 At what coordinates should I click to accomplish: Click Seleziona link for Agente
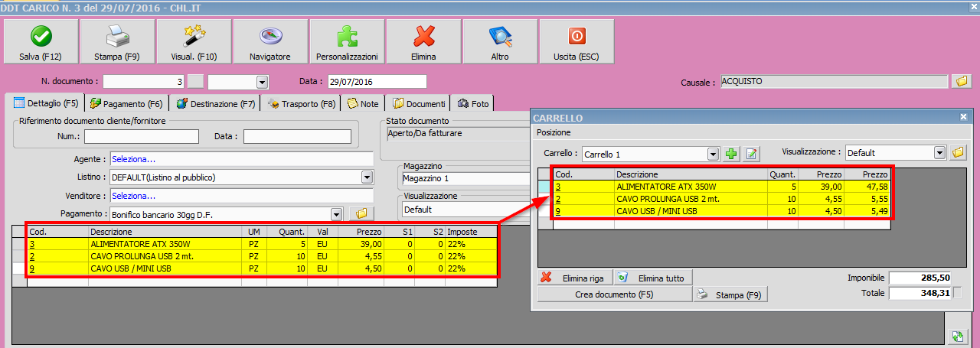coord(134,159)
